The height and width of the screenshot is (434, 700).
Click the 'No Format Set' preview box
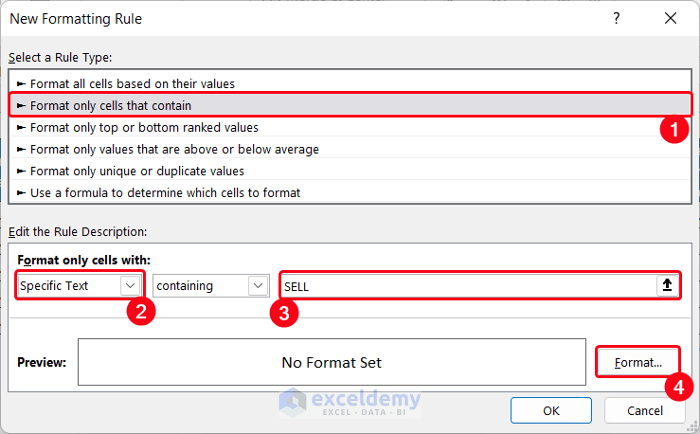[x=331, y=362]
